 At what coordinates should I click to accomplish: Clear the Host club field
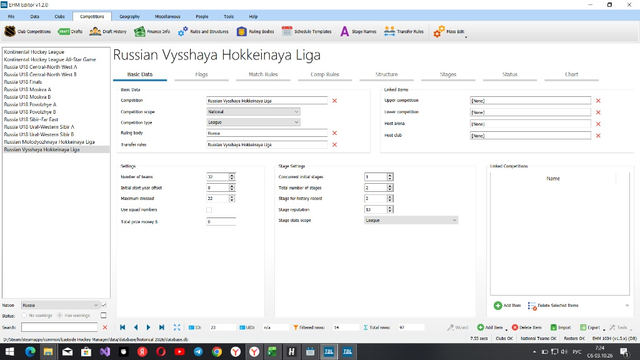coord(598,136)
